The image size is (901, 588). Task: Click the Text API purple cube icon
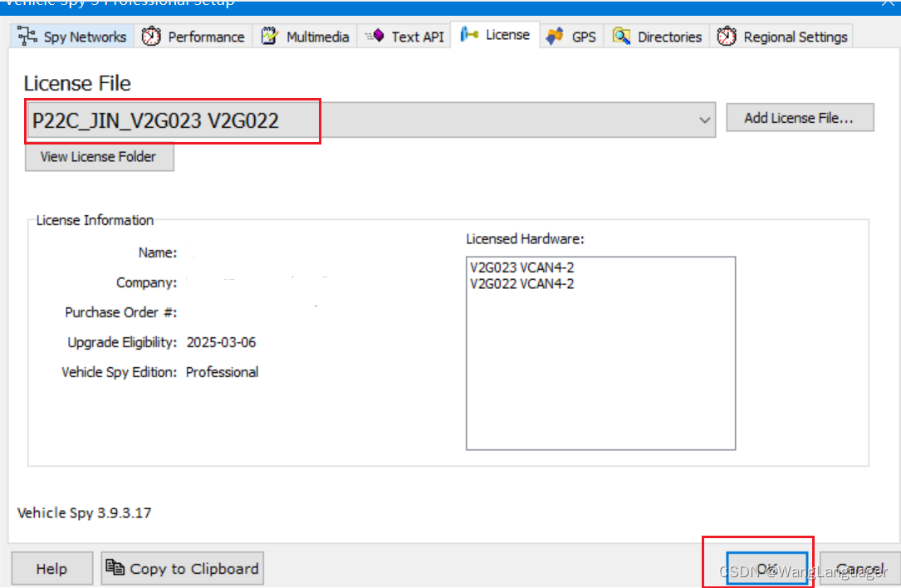[375, 36]
